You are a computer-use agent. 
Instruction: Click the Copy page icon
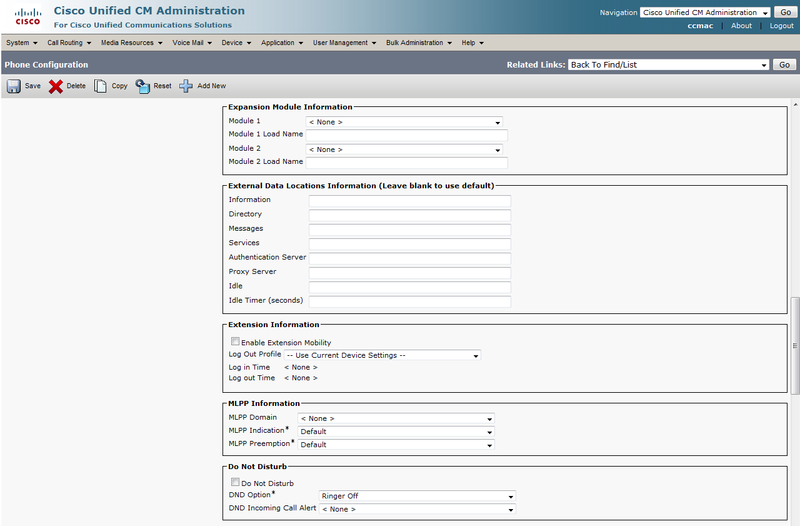pos(101,86)
